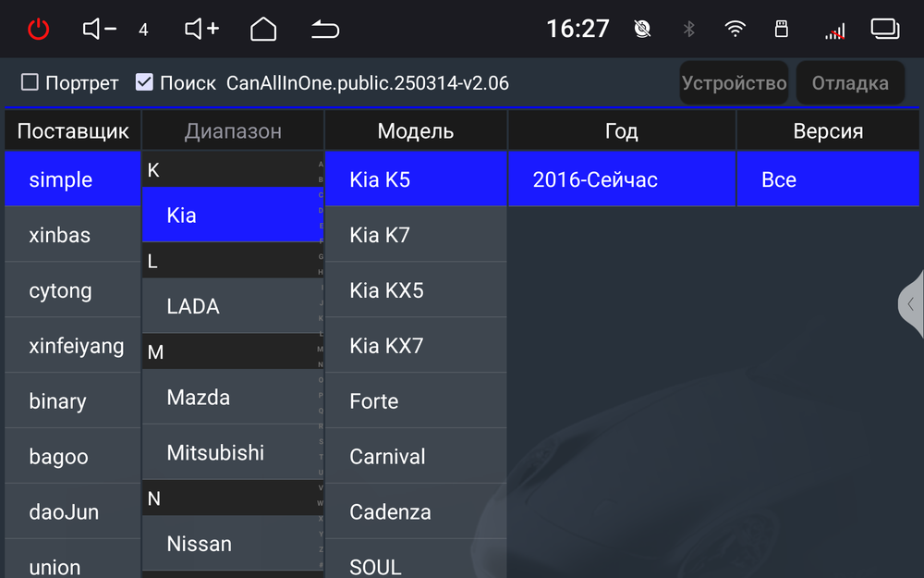Choose Все in the Версия column
Viewport: 924px width, 578px height.
pos(828,179)
